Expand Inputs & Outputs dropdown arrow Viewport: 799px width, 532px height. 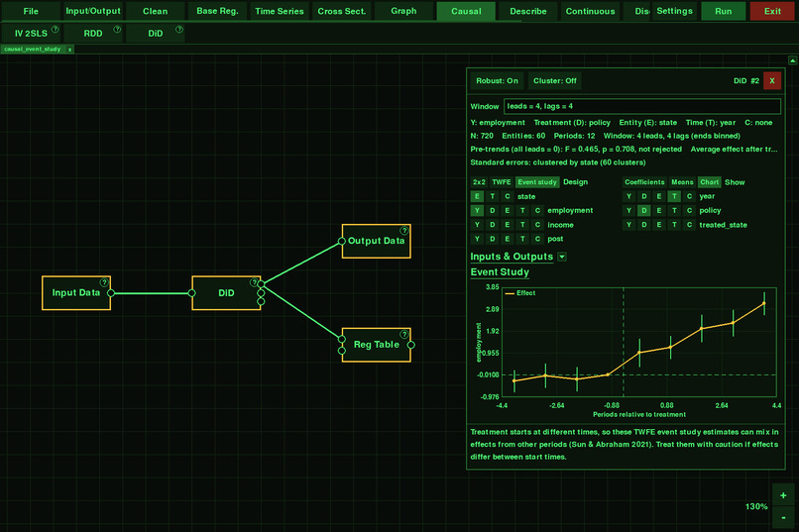(x=561, y=257)
